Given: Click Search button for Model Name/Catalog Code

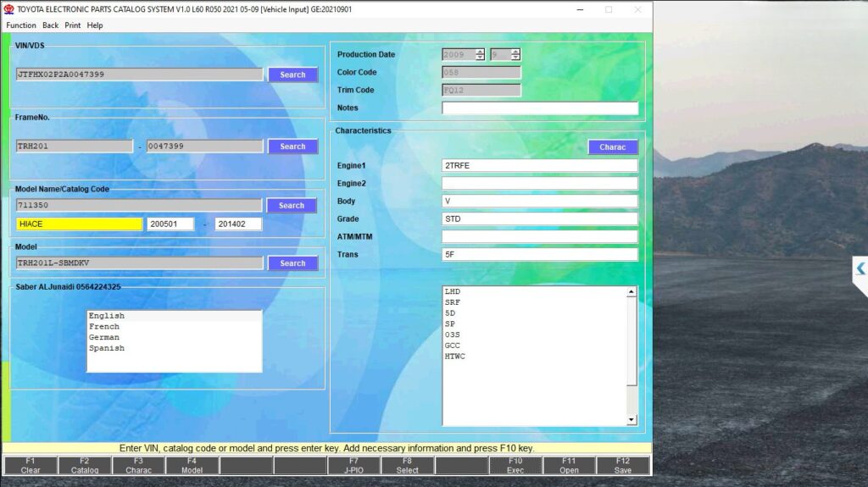Looking at the screenshot, I should (292, 205).
